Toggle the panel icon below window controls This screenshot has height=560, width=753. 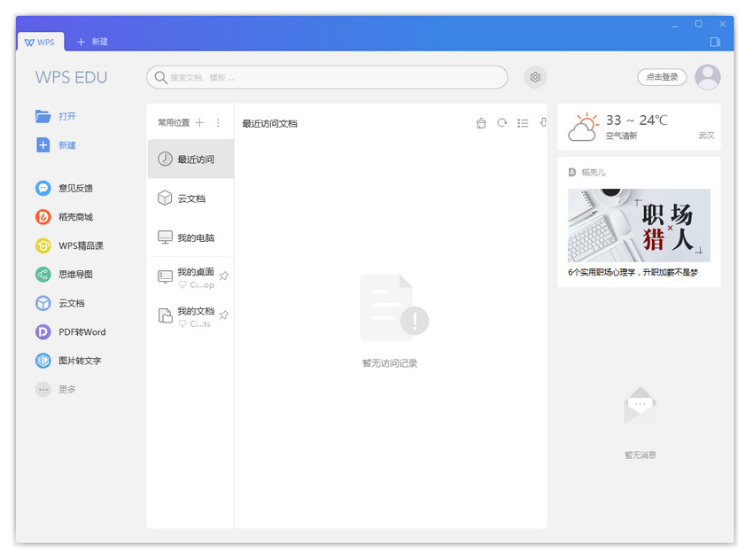click(x=715, y=42)
